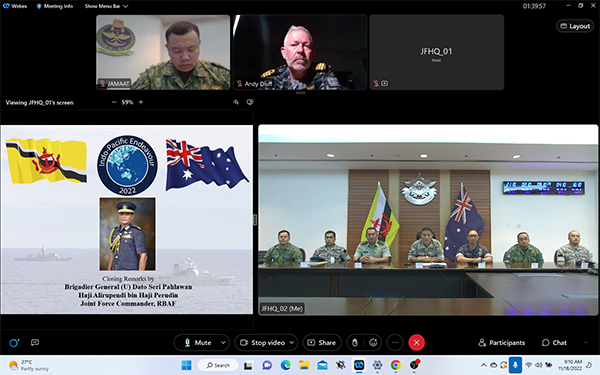Click the Share button

322,342
